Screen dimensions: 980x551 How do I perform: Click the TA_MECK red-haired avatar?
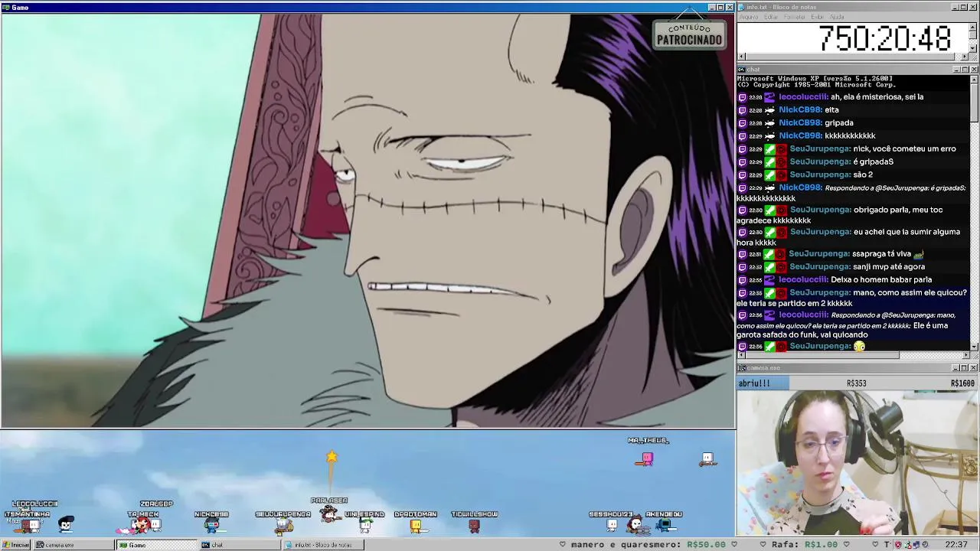tap(142, 525)
